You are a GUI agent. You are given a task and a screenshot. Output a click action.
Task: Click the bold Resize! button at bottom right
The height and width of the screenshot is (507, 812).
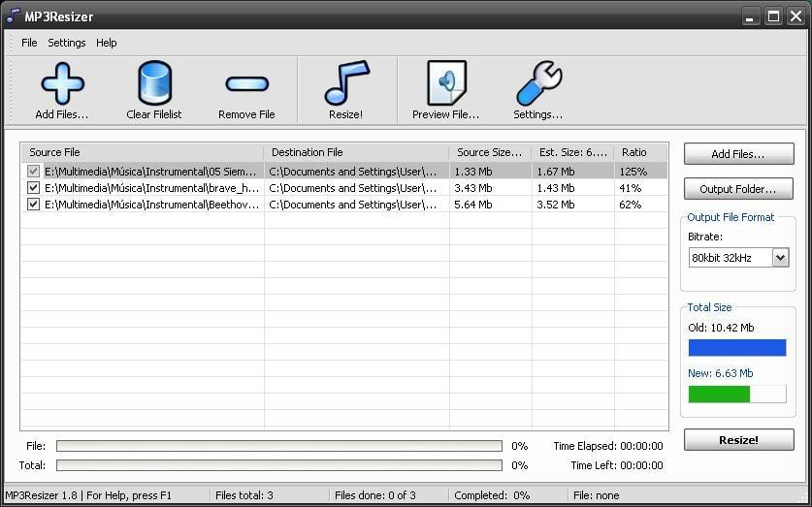click(738, 440)
